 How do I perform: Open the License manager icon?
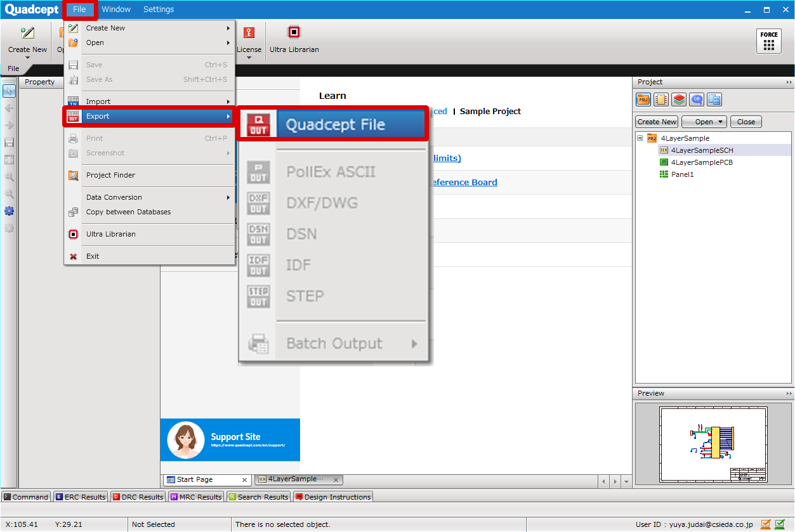249,31
